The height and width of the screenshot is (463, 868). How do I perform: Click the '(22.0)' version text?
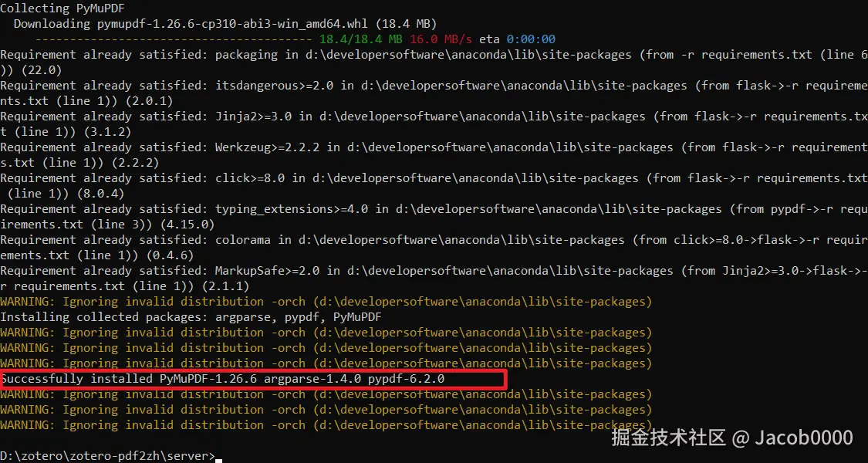(42, 70)
